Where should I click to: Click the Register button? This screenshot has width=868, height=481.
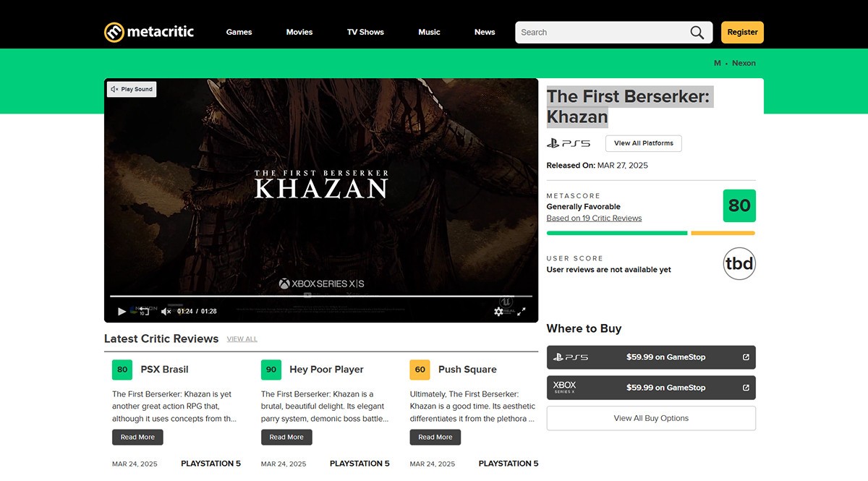tap(742, 32)
